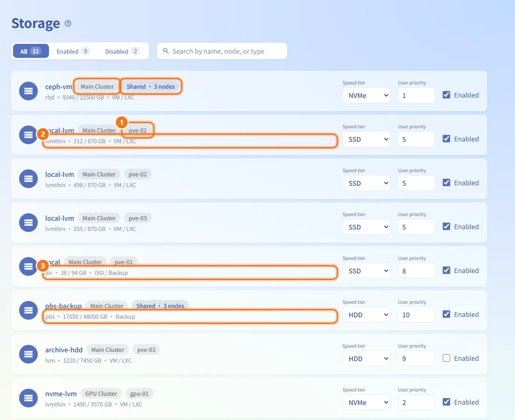The width and height of the screenshot is (515, 420).
Task: Click the nvme-lvm storage name
Action: 61,394
